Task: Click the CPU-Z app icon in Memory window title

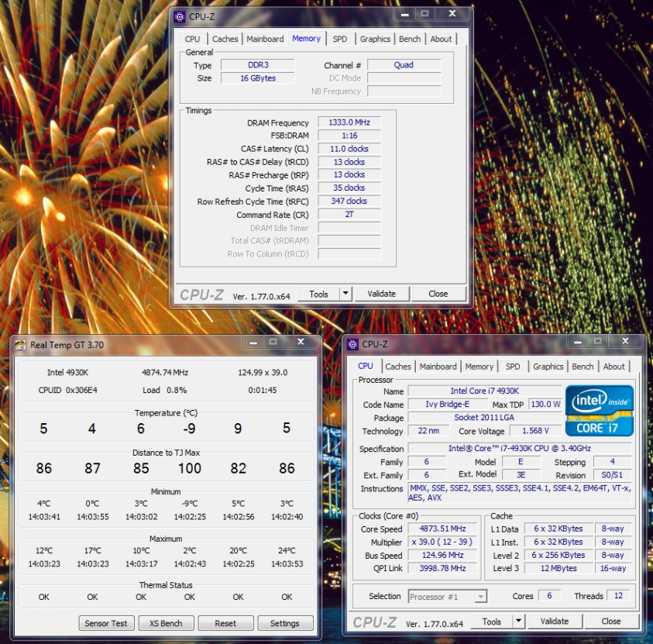Action: [179, 17]
